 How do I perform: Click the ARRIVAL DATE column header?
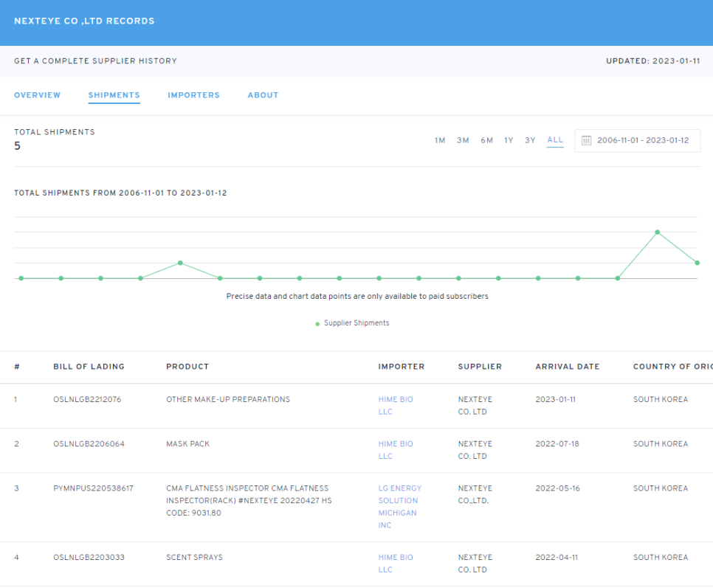(x=568, y=367)
